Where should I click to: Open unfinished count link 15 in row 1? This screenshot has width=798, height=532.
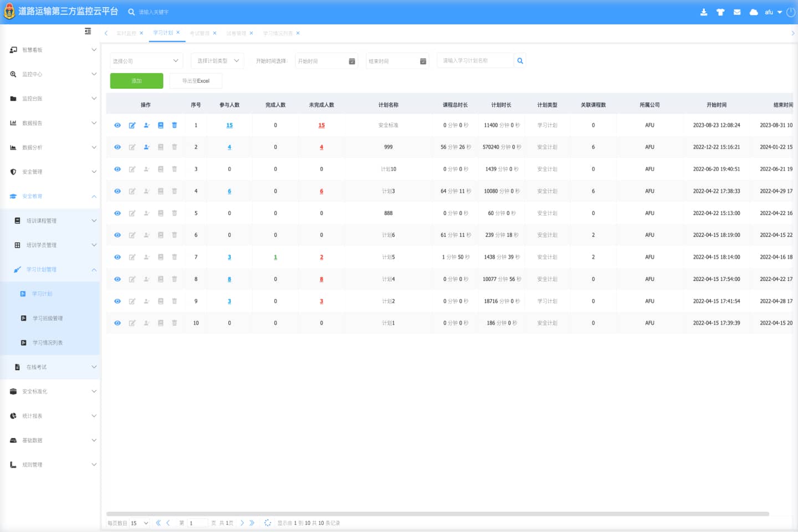pos(321,125)
